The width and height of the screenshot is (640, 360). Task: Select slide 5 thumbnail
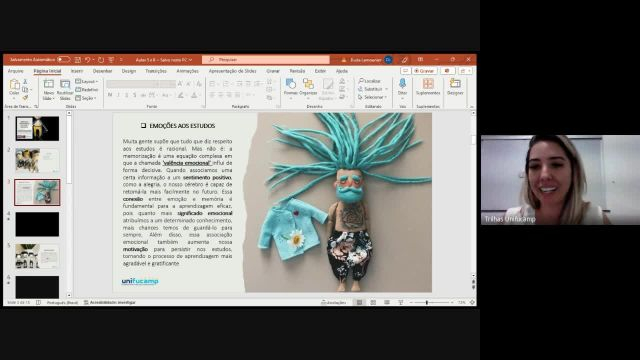tap(37, 256)
